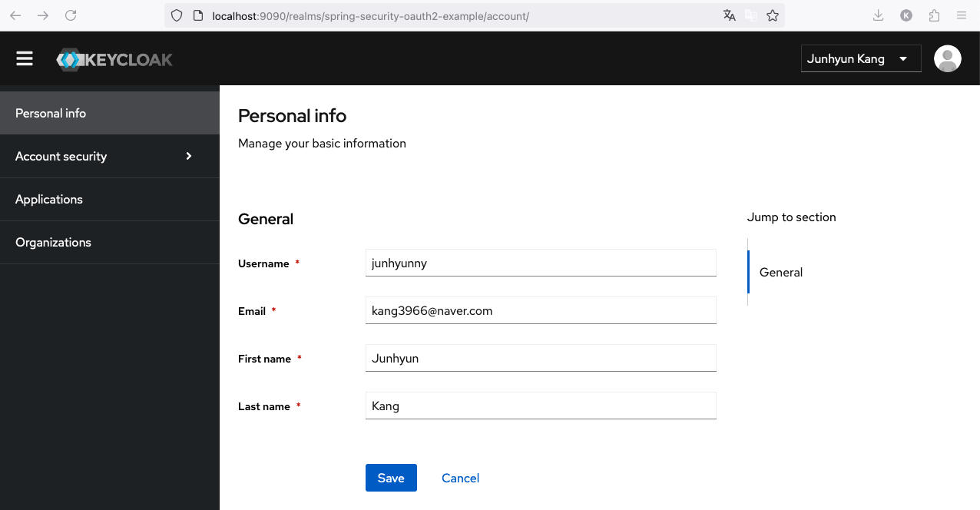Click the First name label
Viewport: 980px width, 510px height.
265,359
